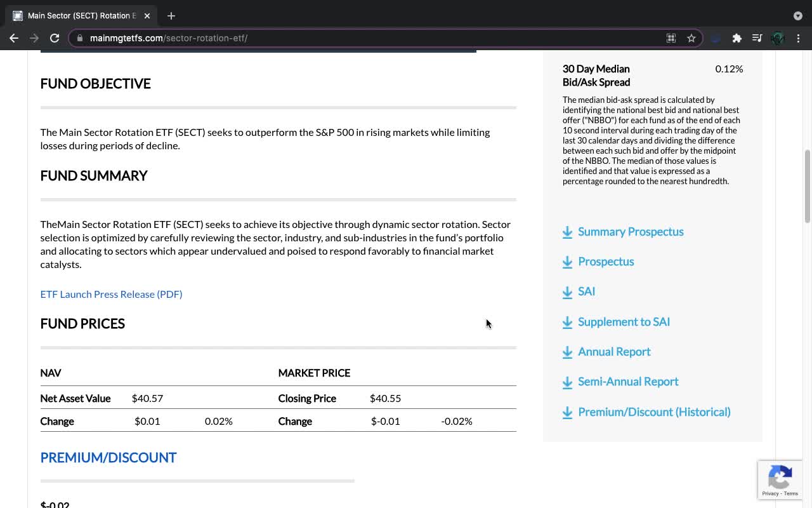Click the profile avatar icon

coord(778,38)
